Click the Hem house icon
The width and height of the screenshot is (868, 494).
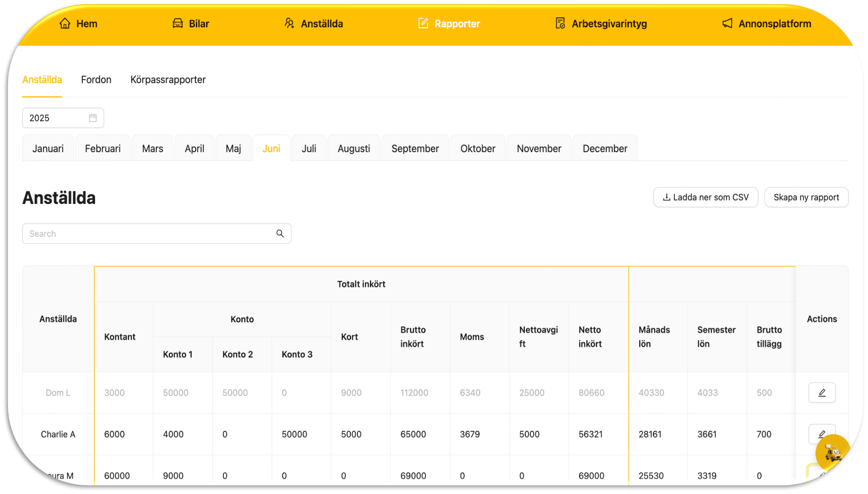(65, 24)
